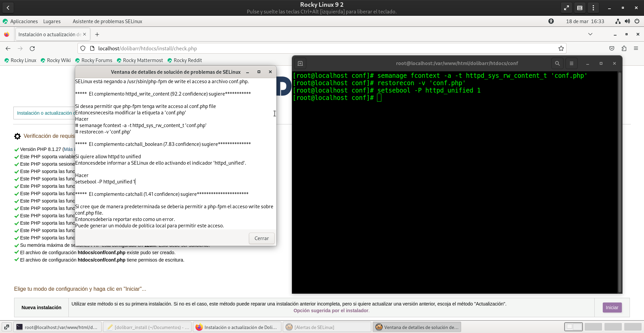This screenshot has width=644, height=333.
Task: Expand the list all tabs chevron
Action: point(590,34)
